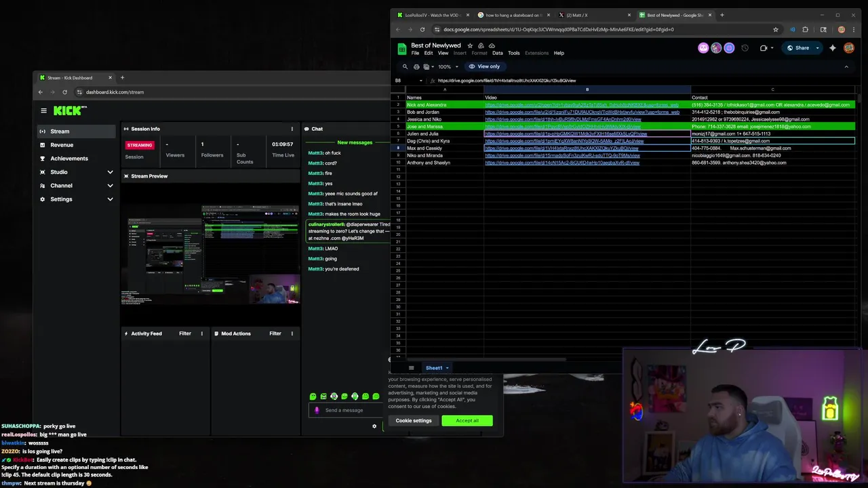Viewport: 868px width, 488px height.
Task: Expand the Channel section chevron
Action: coord(110,186)
